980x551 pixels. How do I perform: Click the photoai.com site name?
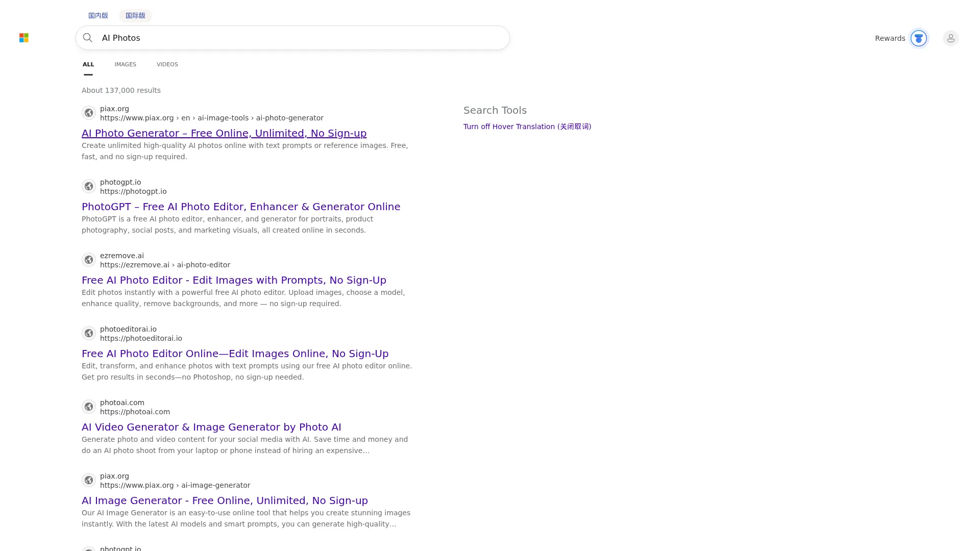tap(122, 403)
